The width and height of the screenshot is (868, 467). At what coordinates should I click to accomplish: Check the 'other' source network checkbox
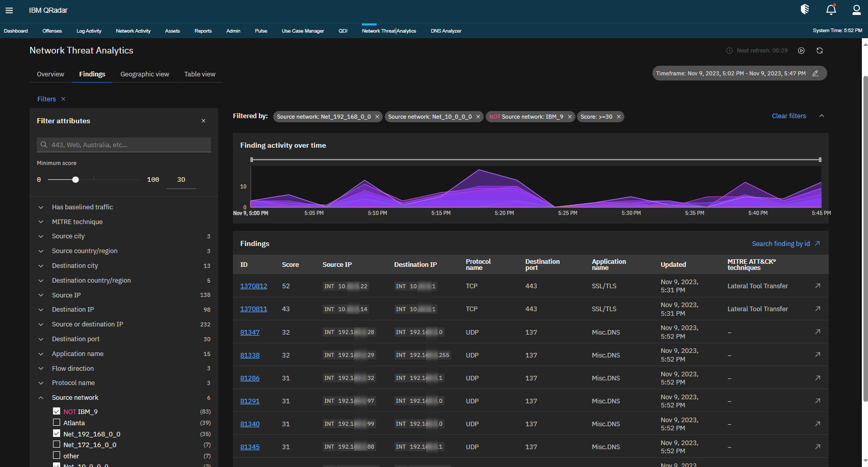(57, 455)
